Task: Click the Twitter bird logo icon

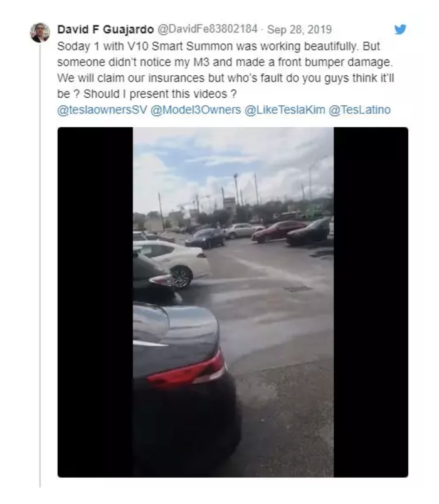Action: click(x=400, y=29)
